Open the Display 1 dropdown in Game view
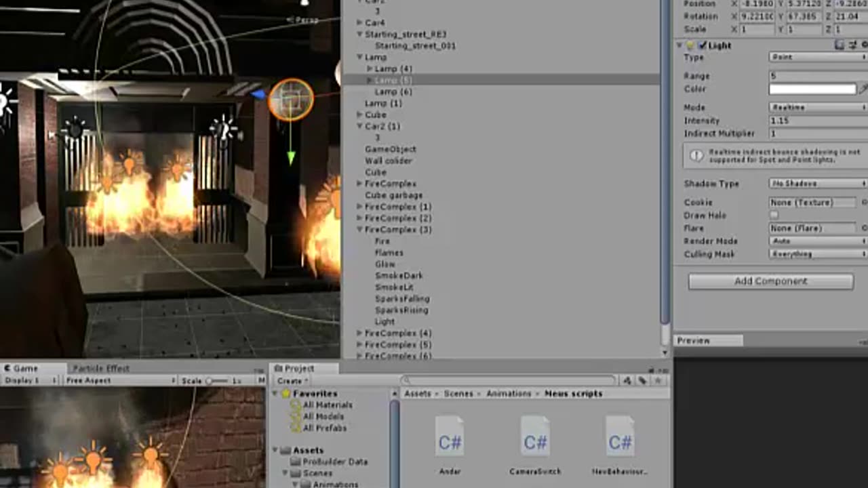The width and height of the screenshot is (868, 488). coord(31,381)
